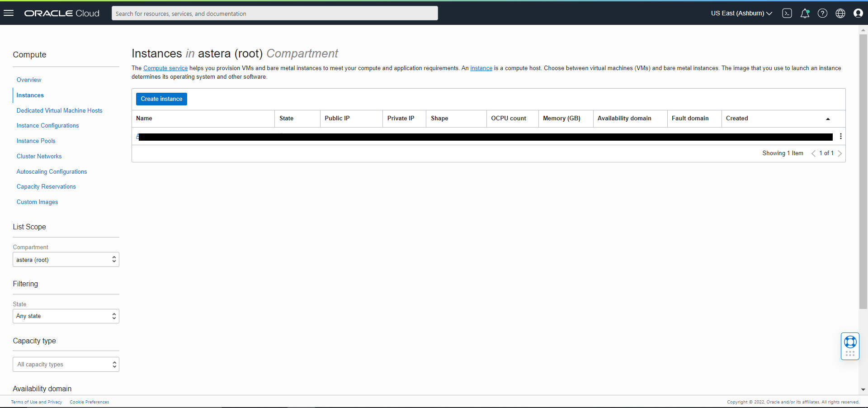Image resolution: width=868 pixels, height=408 pixels.
Task: Click the search resources input field
Action: coord(274,14)
